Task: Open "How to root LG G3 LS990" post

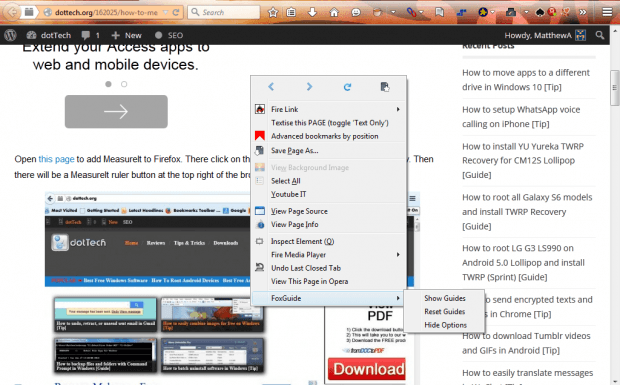Action: 523,262
